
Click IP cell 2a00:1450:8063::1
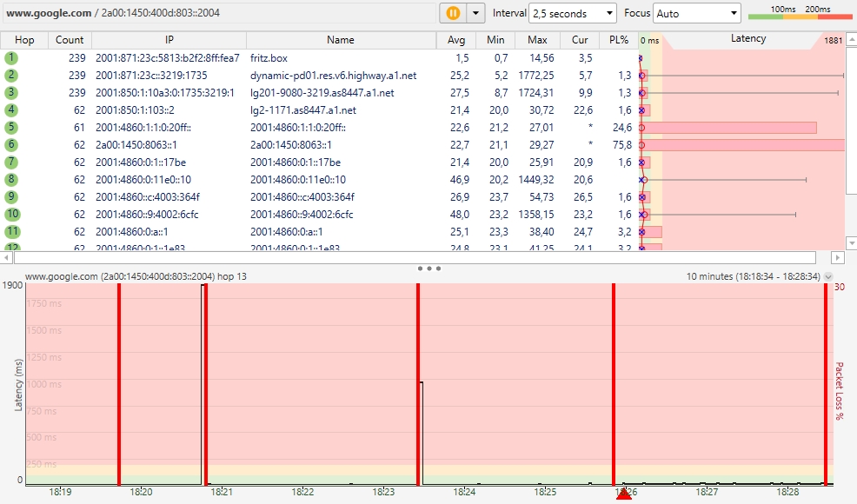pos(136,145)
